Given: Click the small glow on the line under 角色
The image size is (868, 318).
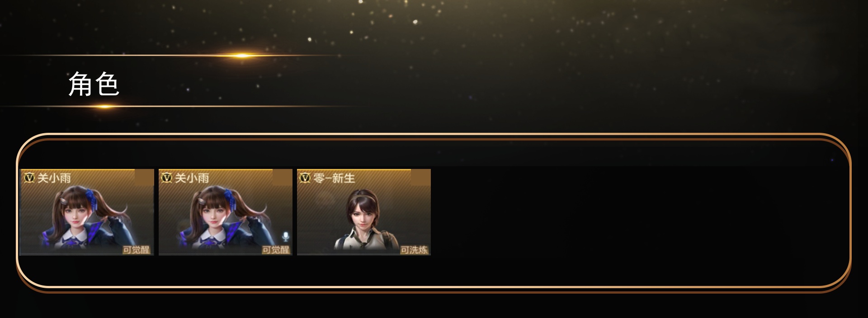Looking at the screenshot, I should click(x=104, y=107).
